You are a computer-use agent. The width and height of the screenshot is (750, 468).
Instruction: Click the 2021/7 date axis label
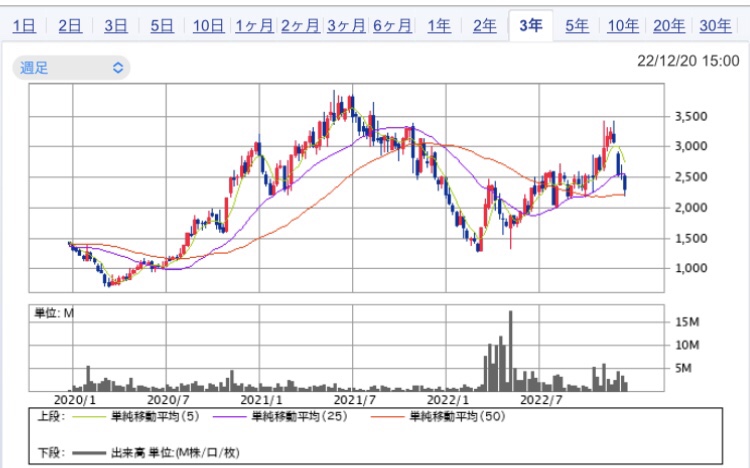tap(354, 400)
